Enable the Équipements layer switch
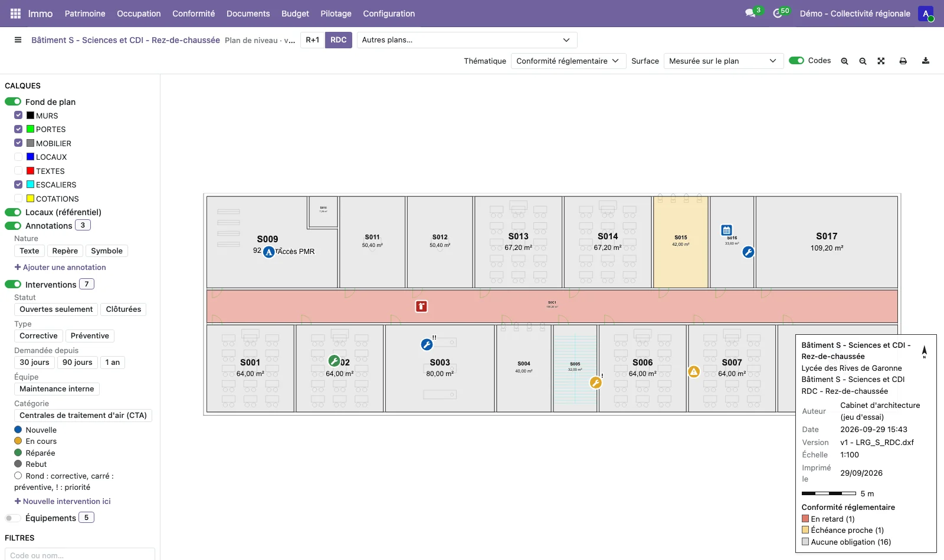The image size is (944, 560). (13, 518)
